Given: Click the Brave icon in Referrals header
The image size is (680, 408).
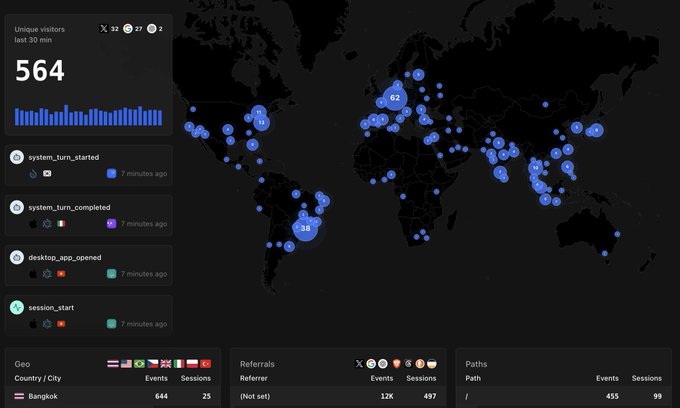Looking at the screenshot, I should tap(396, 364).
